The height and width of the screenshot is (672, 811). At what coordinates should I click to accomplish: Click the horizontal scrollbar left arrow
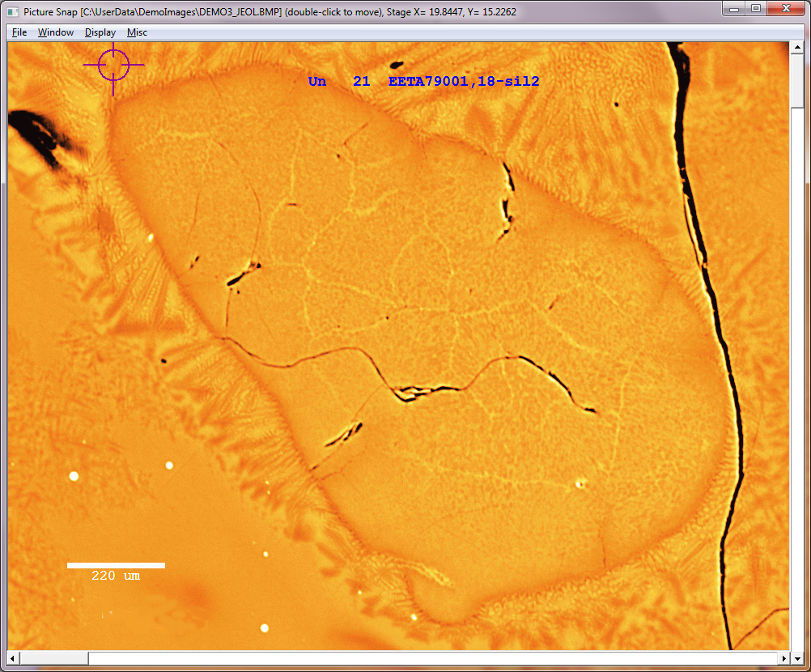pos(13,658)
